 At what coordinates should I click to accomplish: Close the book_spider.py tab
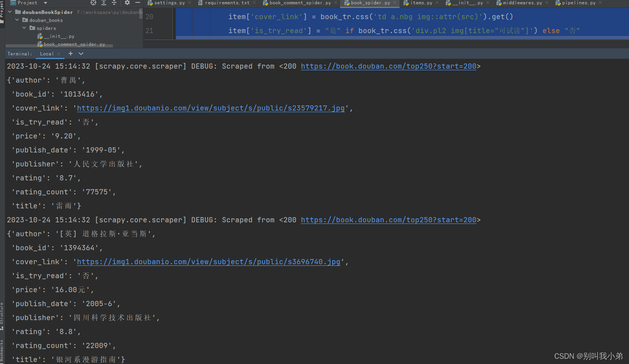click(x=395, y=3)
